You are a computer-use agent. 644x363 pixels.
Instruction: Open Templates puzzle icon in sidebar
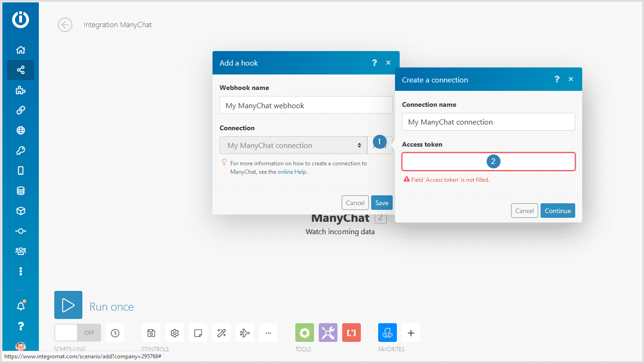(21, 90)
